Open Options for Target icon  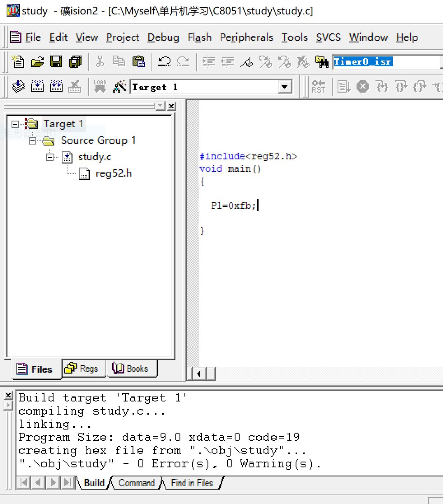119,86
